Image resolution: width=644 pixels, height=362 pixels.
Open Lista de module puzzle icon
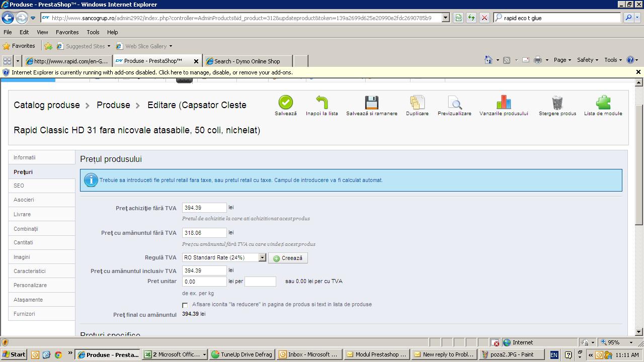(x=603, y=102)
